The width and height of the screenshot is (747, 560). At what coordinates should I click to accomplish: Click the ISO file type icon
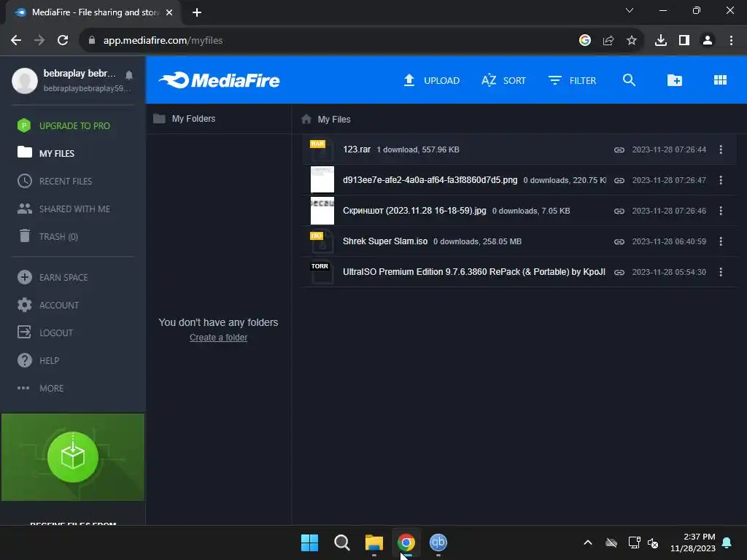[x=322, y=241]
